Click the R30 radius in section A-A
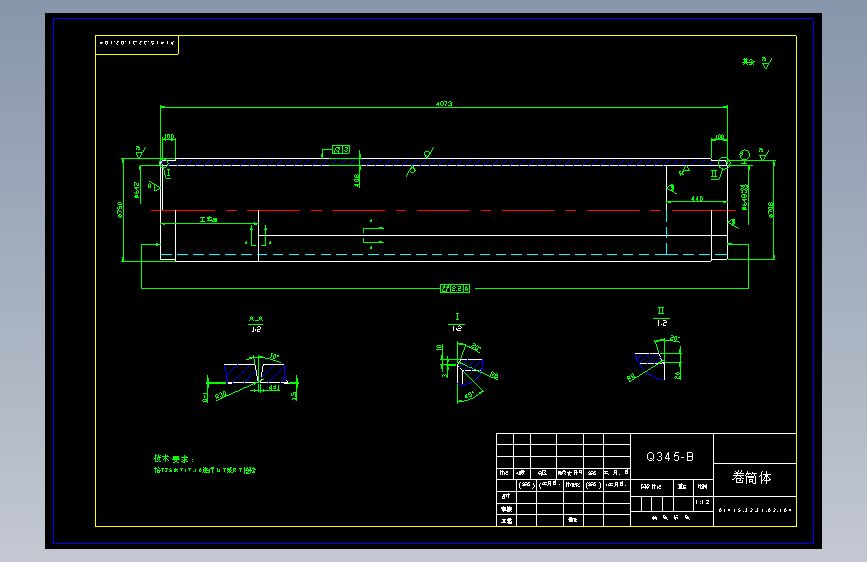The width and height of the screenshot is (867, 562). pos(221,396)
